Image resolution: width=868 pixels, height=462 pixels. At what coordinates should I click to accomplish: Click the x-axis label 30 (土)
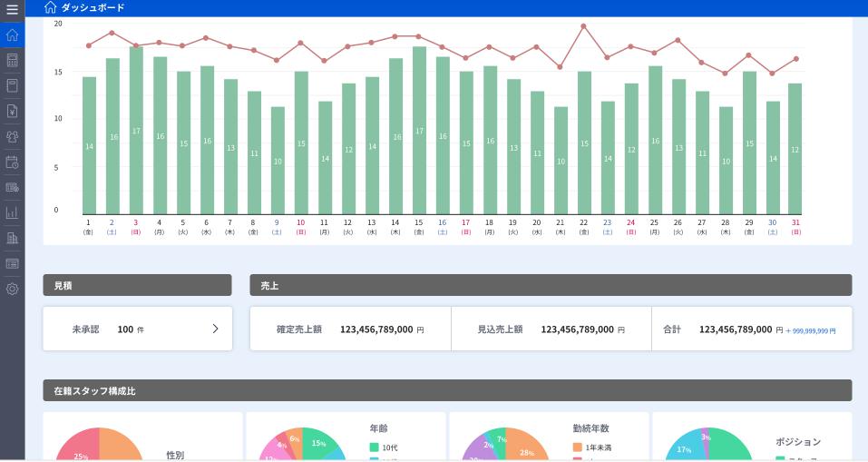[x=772, y=227]
